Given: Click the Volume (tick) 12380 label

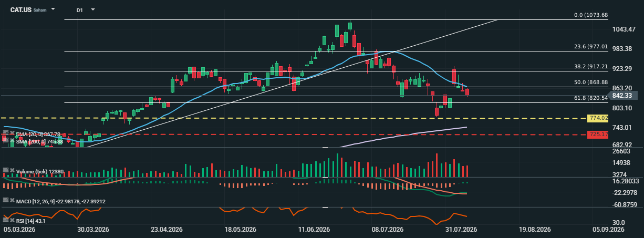Looking at the screenshot, I should (x=40, y=171).
